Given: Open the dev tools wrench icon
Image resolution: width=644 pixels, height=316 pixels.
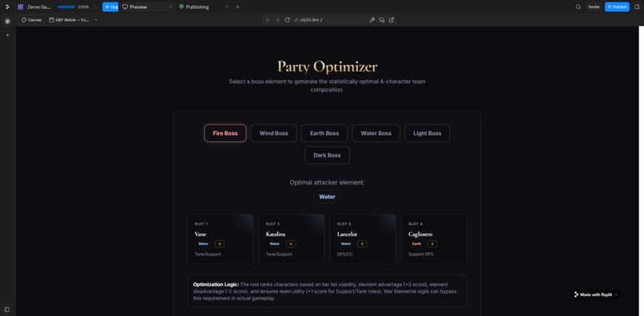Looking at the screenshot, I should (372, 20).
